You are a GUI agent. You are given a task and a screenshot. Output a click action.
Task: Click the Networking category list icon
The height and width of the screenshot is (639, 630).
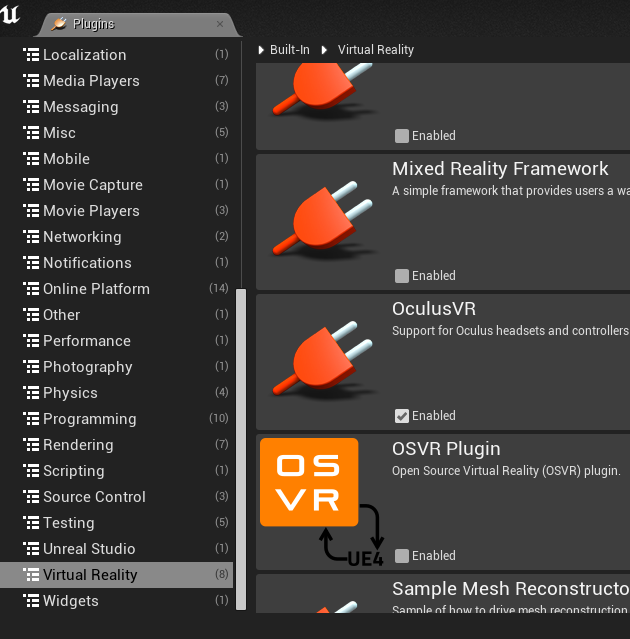pos(31,237)
